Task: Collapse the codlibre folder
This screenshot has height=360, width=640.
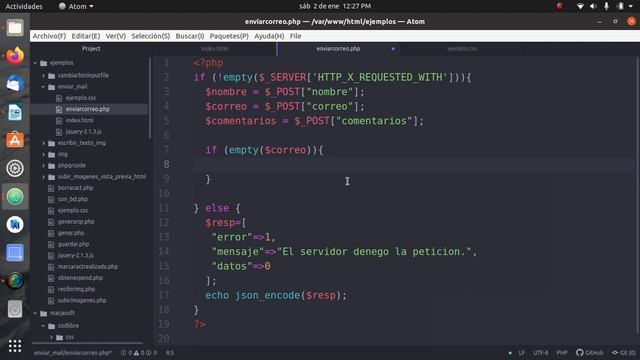Action: (43, 326)
